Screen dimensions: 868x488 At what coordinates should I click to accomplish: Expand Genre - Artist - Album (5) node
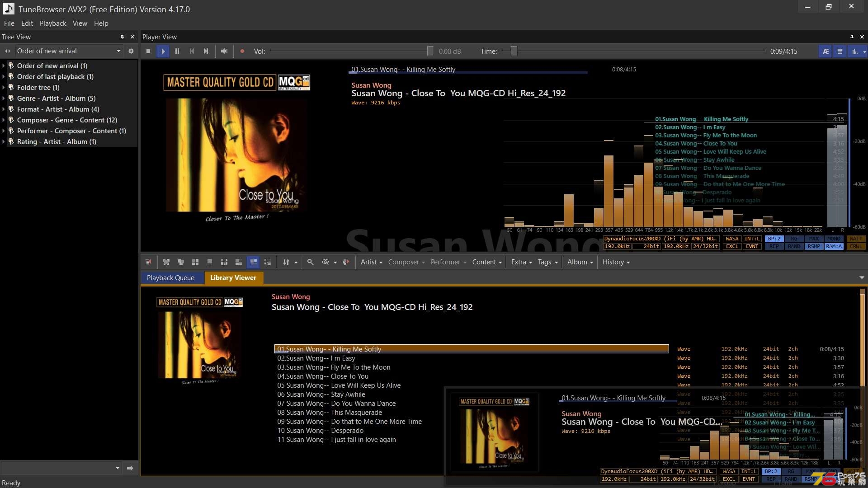[4, 99]
